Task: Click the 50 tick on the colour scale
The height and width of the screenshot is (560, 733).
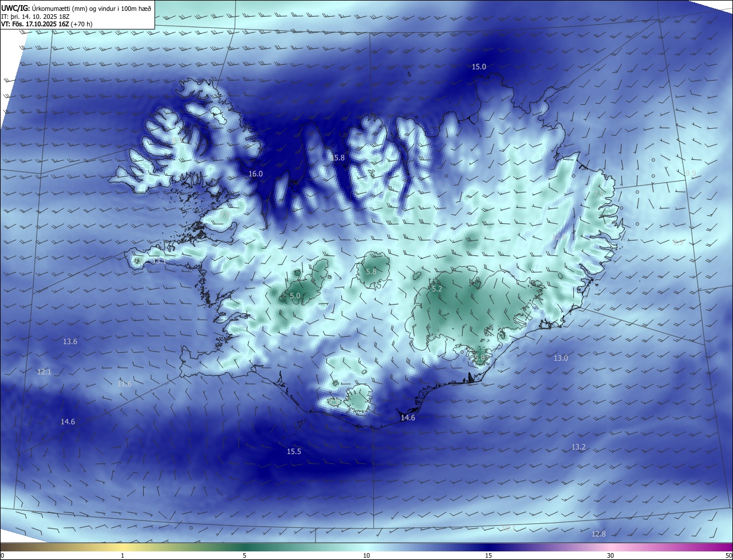Action: 728,555
